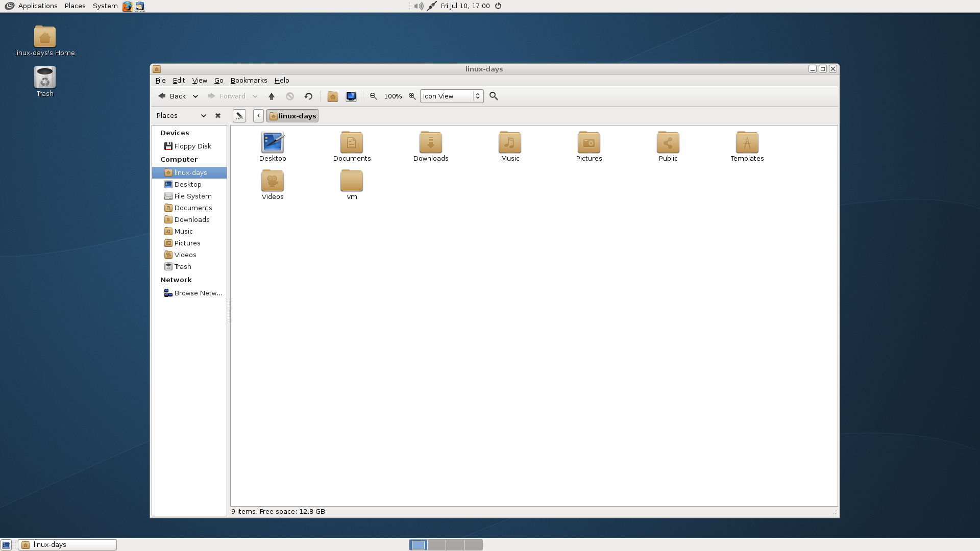Open the Back history dropdown arrow
980x551 pixels.
(195, 96)
